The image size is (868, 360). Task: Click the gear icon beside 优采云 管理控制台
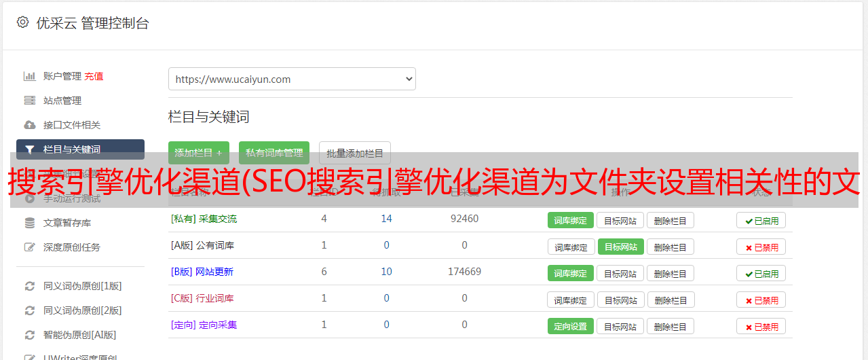point(22,22)
